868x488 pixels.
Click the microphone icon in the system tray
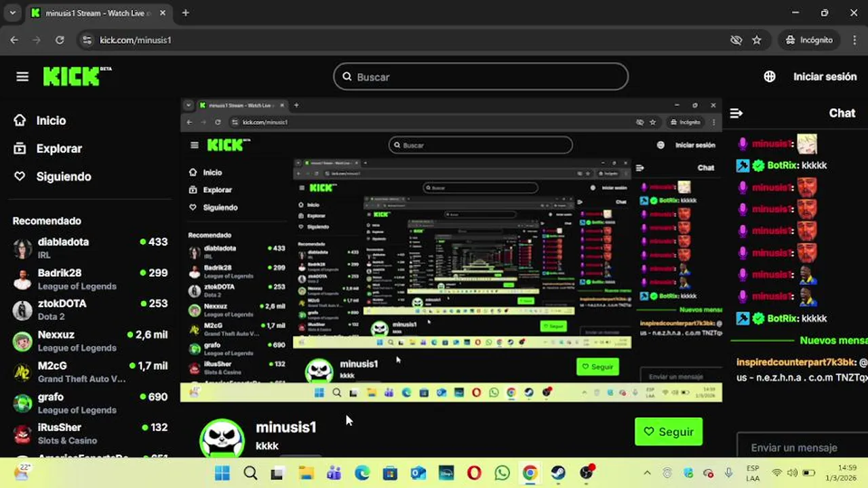coord(729,473)
